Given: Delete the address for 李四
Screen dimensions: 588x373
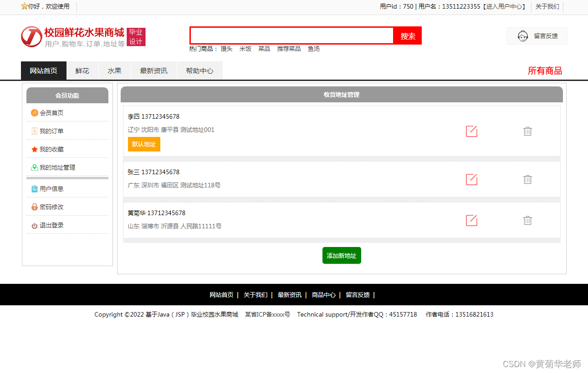Looking at the screenshot, I should click(527, 131).
